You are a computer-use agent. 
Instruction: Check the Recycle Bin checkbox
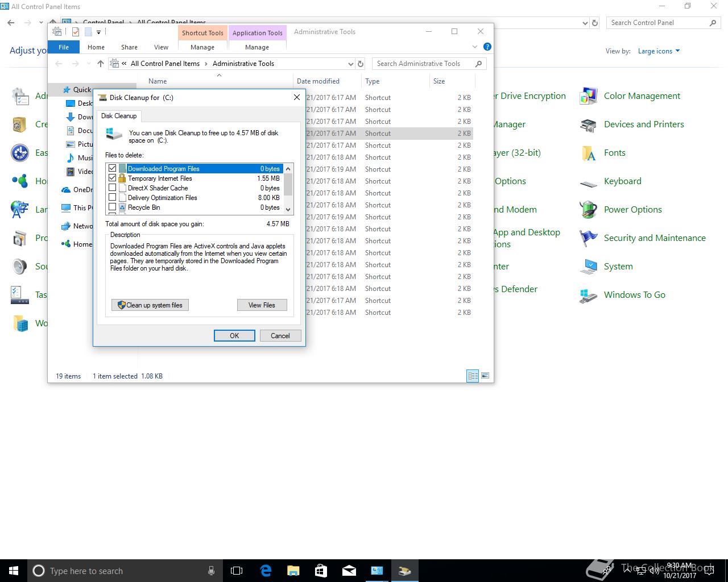click(x=112, y=207)
